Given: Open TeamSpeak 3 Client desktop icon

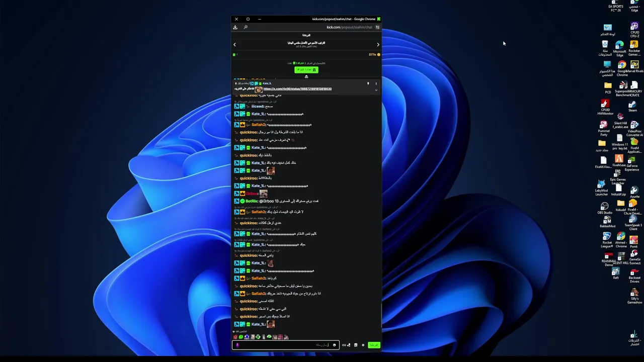Looking at the screenshot, I should [x=633, y=222].
